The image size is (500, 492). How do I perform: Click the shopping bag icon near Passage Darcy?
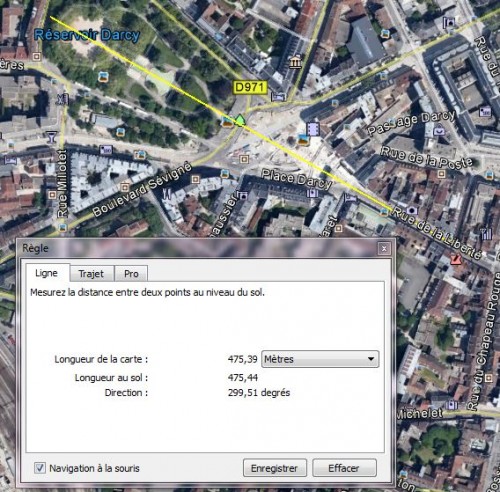[439, 130]
